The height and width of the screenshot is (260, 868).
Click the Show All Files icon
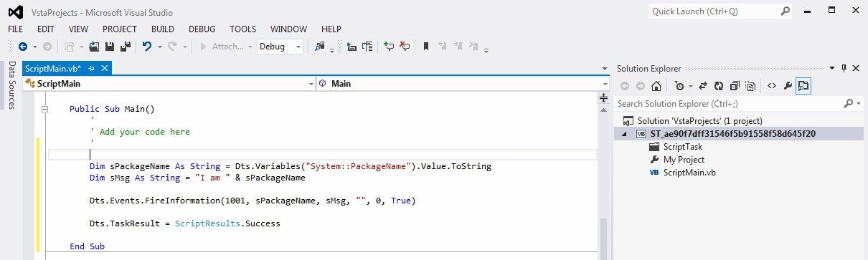[750, 87]
